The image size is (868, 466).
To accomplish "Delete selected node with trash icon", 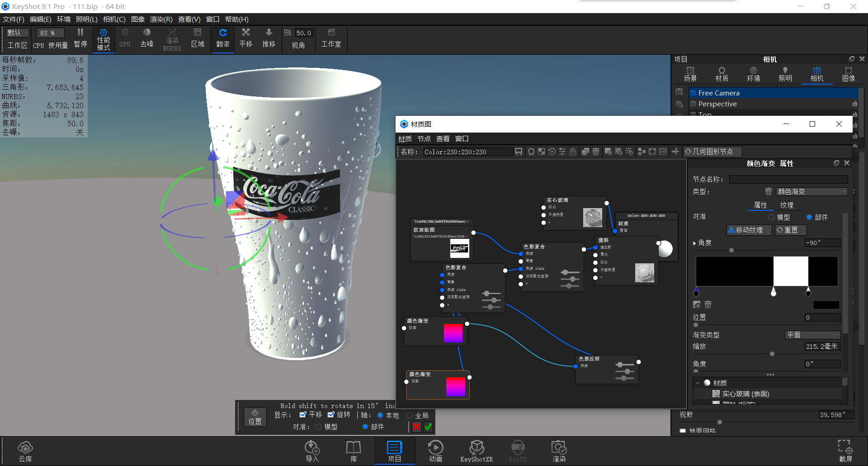I will (595, 152).
